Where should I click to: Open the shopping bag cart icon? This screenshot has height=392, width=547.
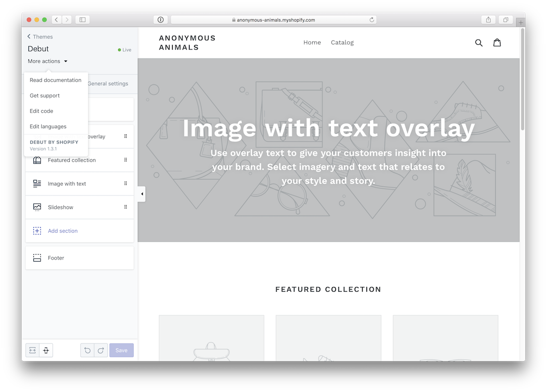pos(497,43)
